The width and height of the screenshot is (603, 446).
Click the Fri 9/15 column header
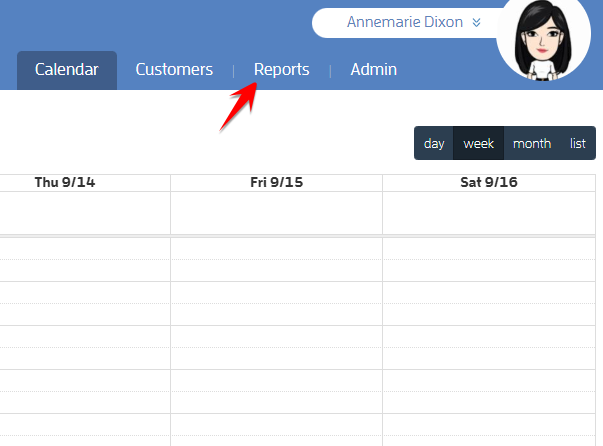coord(277,182)
